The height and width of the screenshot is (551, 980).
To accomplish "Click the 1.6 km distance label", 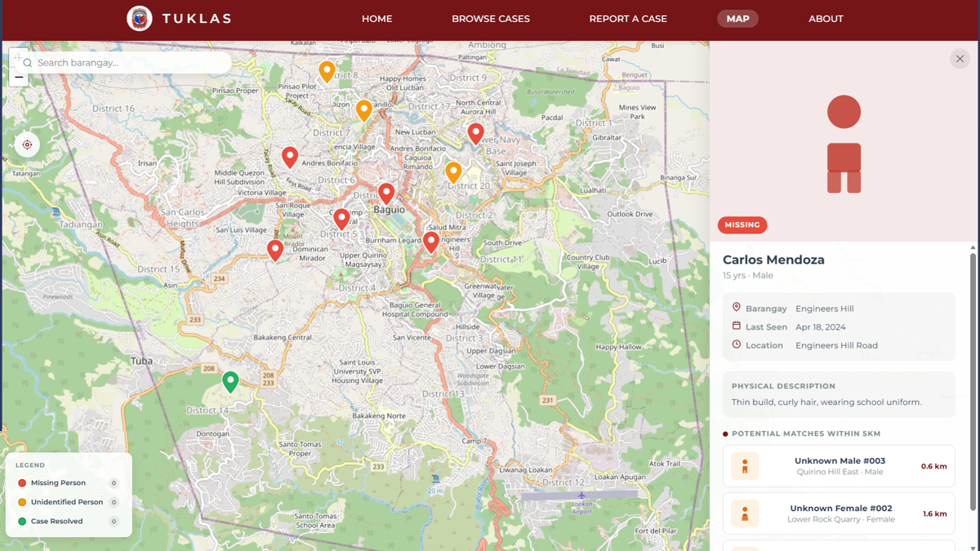I will (x=934, y=513).
